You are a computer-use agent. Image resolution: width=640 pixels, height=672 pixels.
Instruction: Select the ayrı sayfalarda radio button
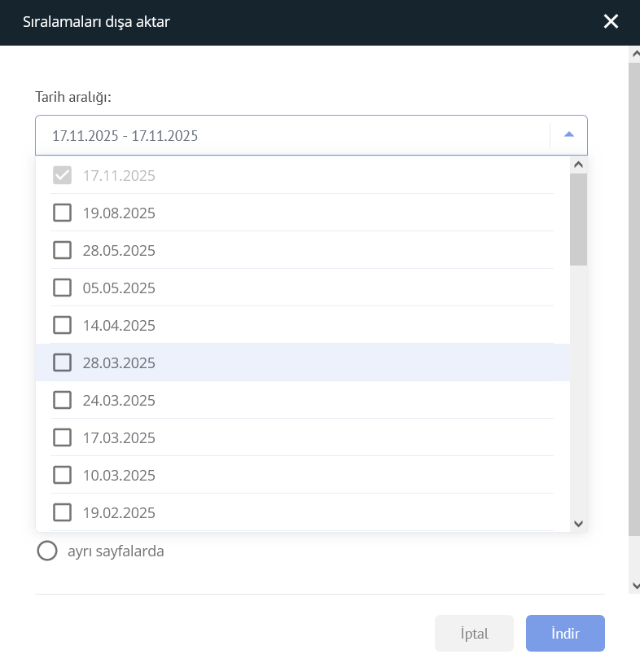[47, 551]
